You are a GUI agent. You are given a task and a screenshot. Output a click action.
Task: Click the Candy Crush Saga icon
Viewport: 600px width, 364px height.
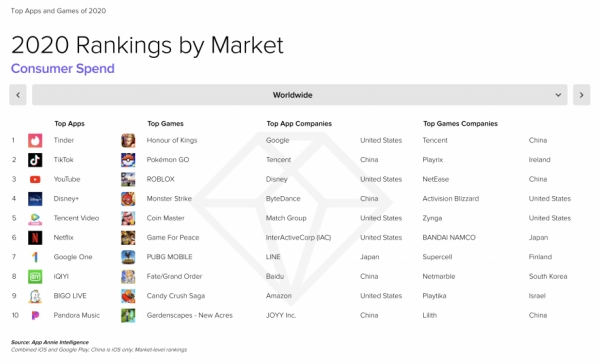click(128, 296)
